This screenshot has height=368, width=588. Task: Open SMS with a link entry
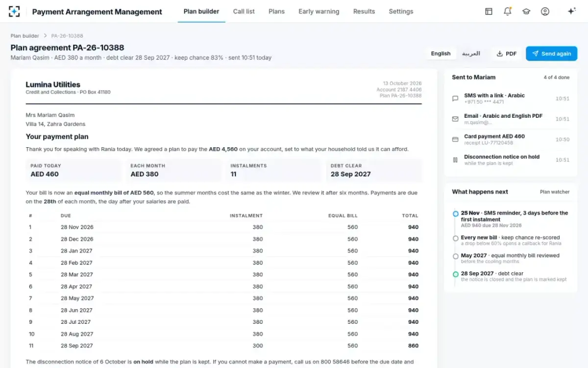click(x=511, y=99)
